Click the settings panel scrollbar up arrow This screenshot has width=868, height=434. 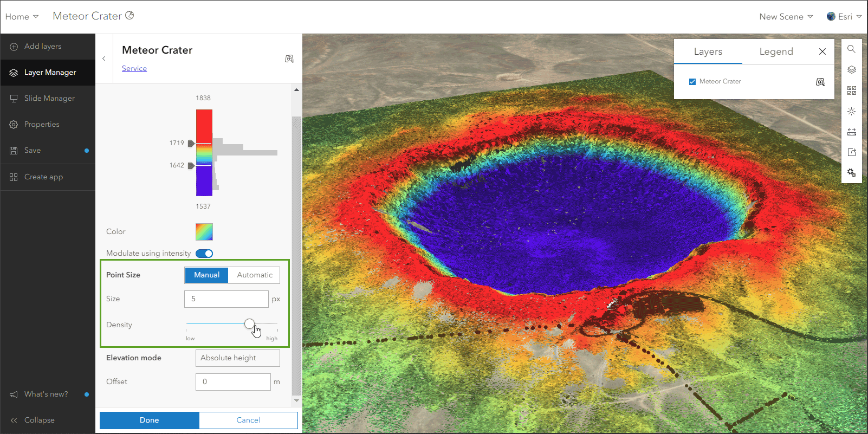coord(296,89)
